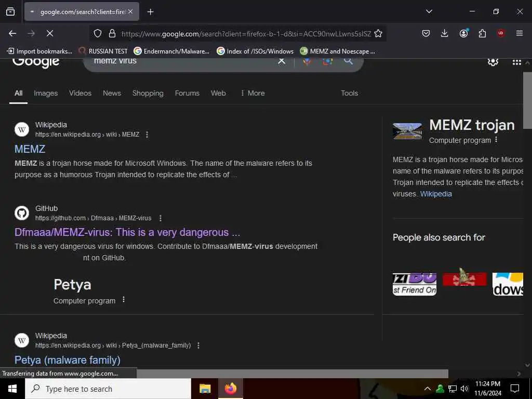Image resolution: width=532 pixels, height=399 pixels.
Task: Open File Explorer from taskbar
Action: (x=205, y=389)
